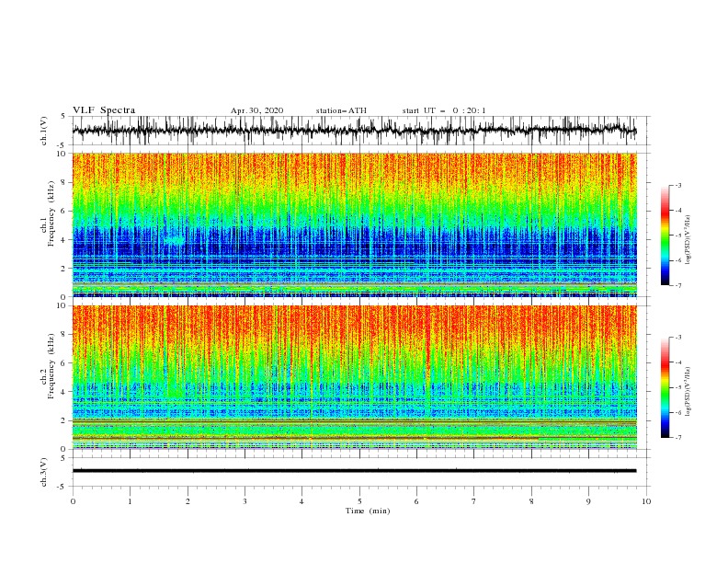Click the "8" kHz tick of ch.2 spectrogram
The width and height of the screenshot is (728, 563).
[x=65, y=335]
